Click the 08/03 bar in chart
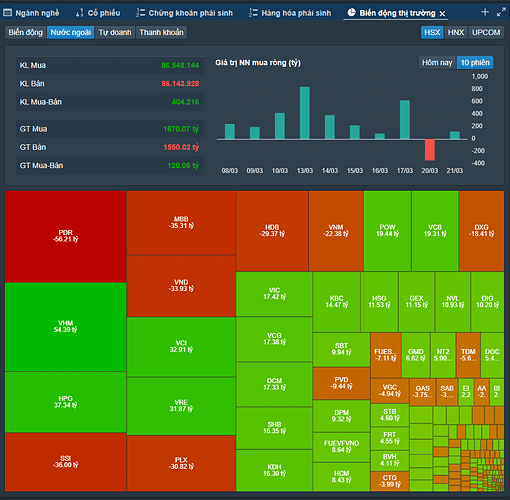The image size is (510, 500). click(x=230, y=132)
